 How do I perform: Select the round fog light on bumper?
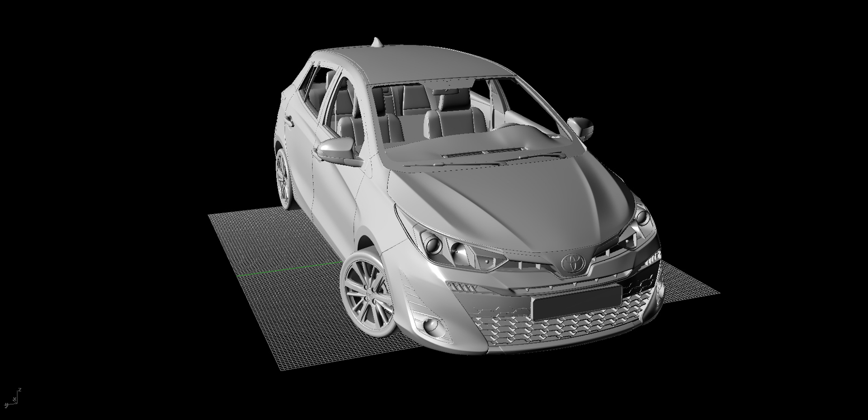(x=431, y=326)
